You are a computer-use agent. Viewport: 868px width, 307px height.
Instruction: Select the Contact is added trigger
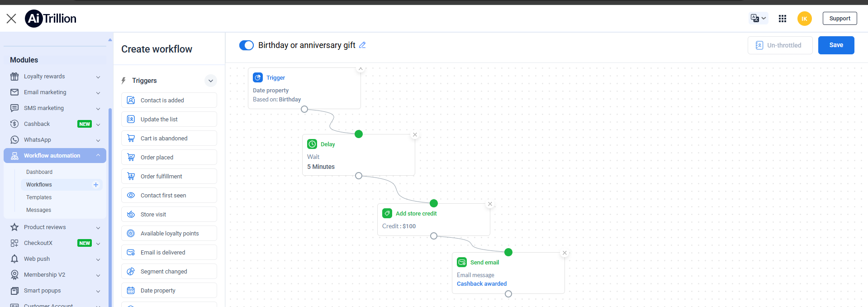(169, 100)
